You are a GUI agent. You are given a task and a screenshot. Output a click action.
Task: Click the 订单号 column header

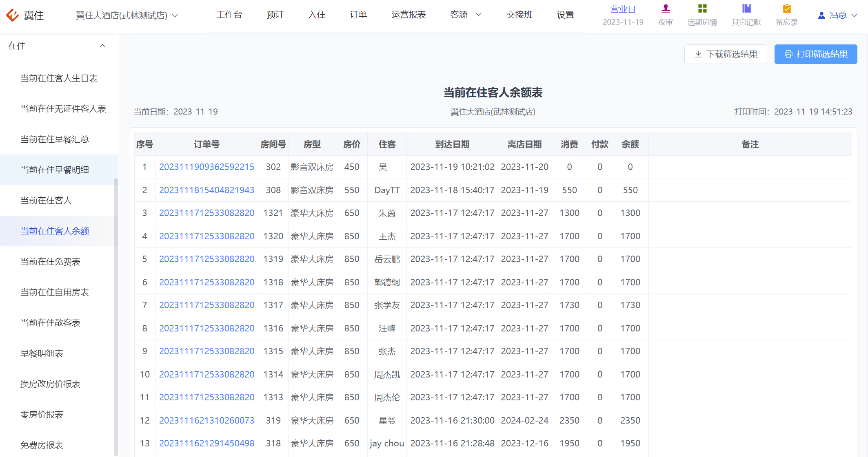pyautogui.click(x=206, y=144)
